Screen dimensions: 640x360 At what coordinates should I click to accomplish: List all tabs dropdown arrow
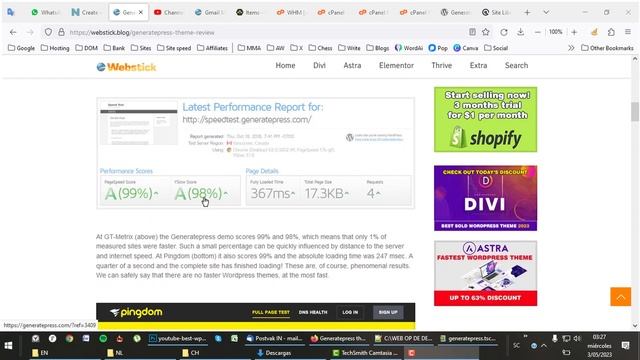(546, 12)
